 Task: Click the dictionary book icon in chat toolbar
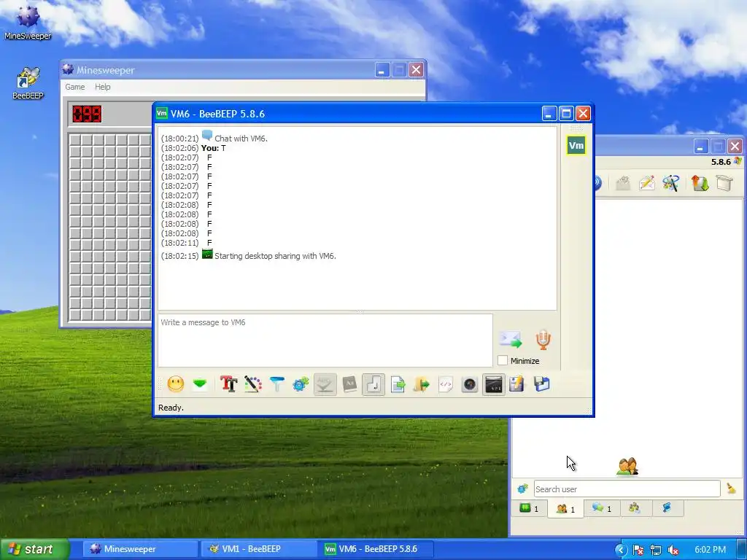[349, 384]
